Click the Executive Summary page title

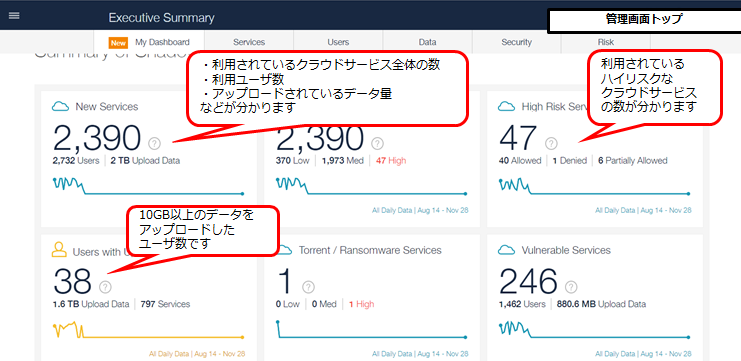[161, 18]
